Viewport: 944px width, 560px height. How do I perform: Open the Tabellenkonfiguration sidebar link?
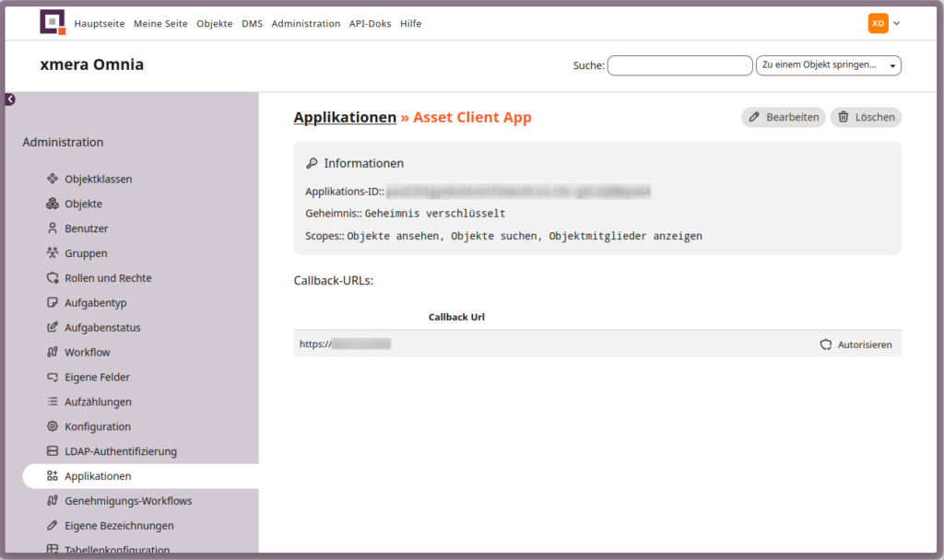(117, 549)
